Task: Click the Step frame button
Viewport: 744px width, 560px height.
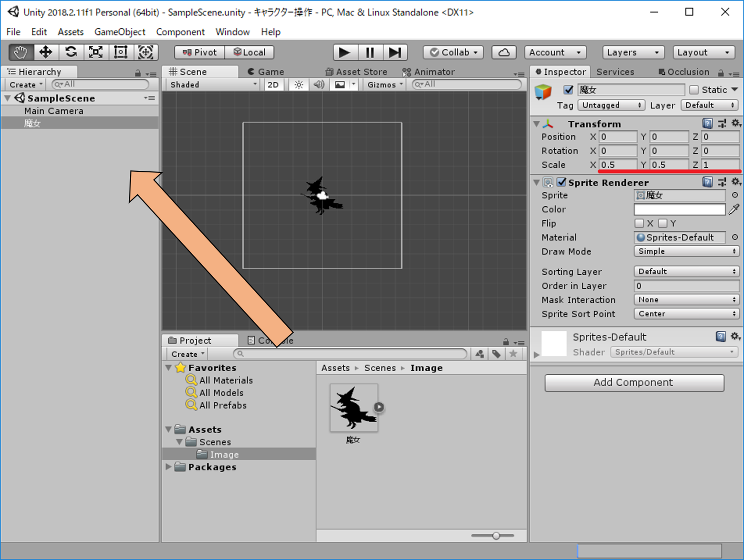Action: coord(395,52)
